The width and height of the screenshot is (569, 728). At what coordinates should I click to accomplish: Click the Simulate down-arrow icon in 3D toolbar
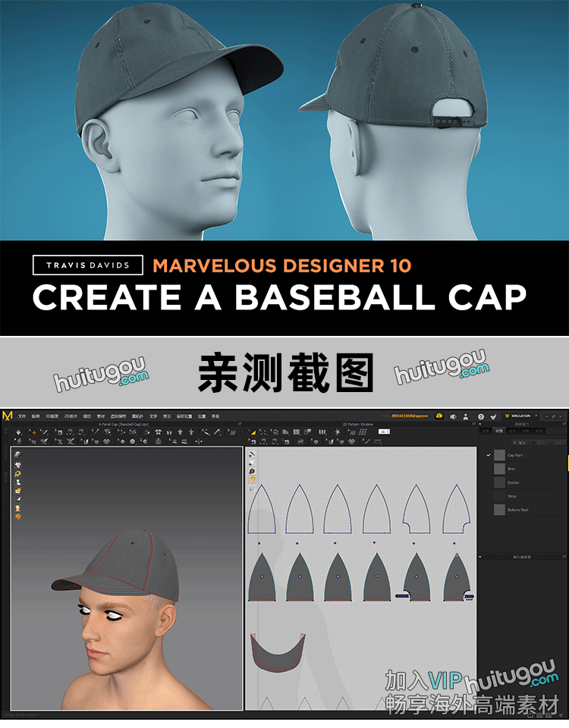(18, 431)
